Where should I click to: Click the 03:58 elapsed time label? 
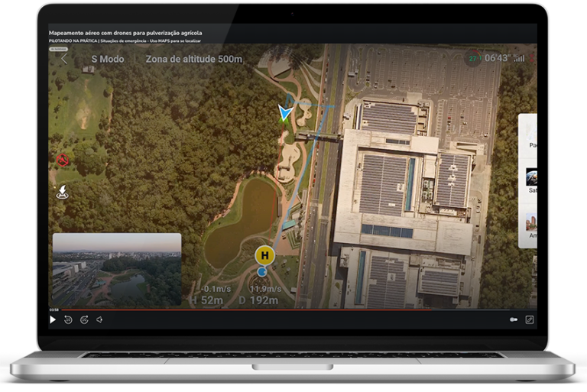point(54,309)
